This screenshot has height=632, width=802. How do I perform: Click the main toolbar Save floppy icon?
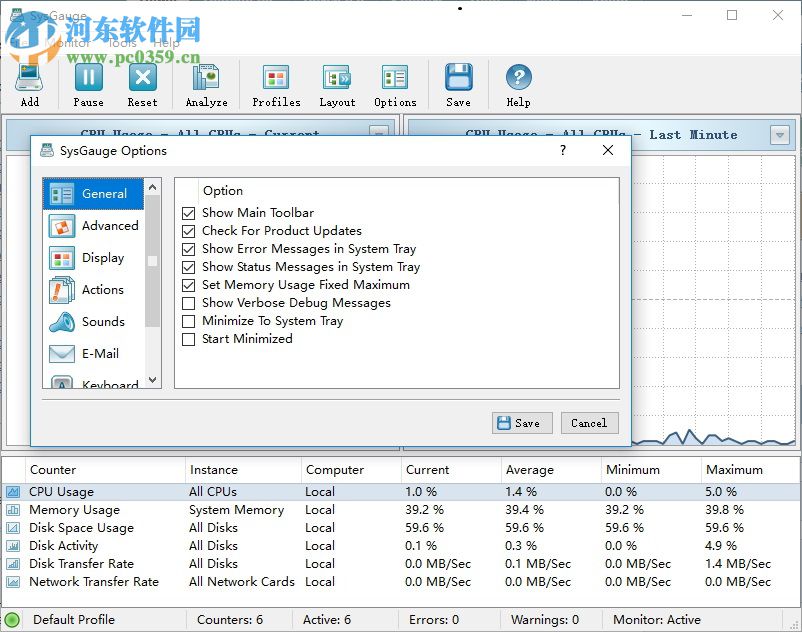[458, 84]
